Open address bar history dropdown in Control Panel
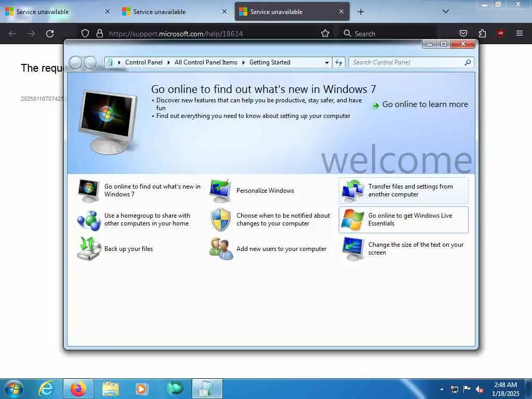 pos(327,62)
